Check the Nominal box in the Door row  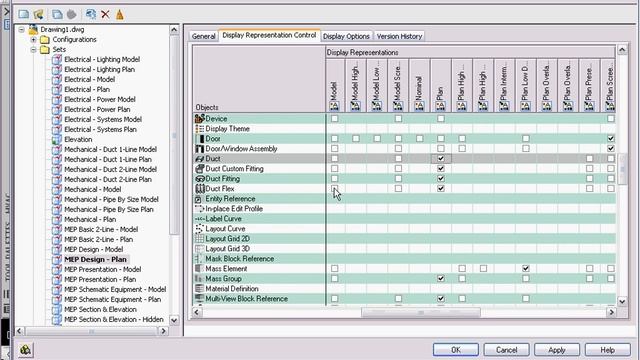(420, 139)
